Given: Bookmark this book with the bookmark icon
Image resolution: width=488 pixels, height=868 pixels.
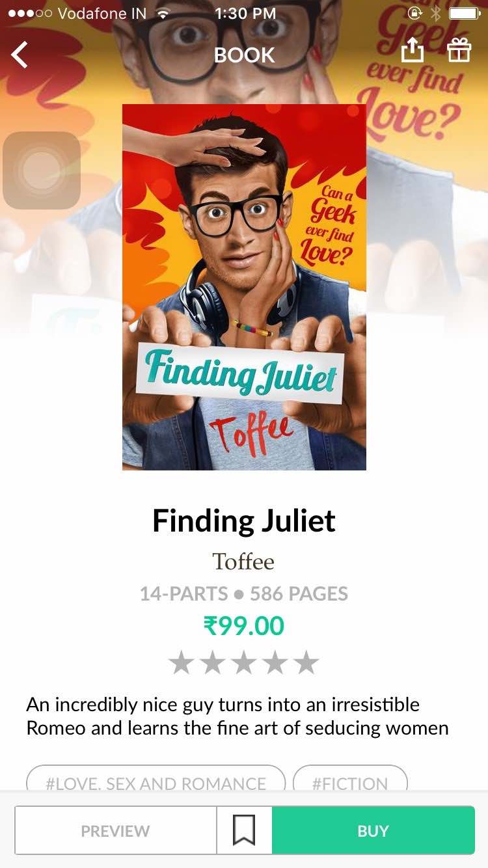Looking at the screenshot, I should [x=244, y=831].
